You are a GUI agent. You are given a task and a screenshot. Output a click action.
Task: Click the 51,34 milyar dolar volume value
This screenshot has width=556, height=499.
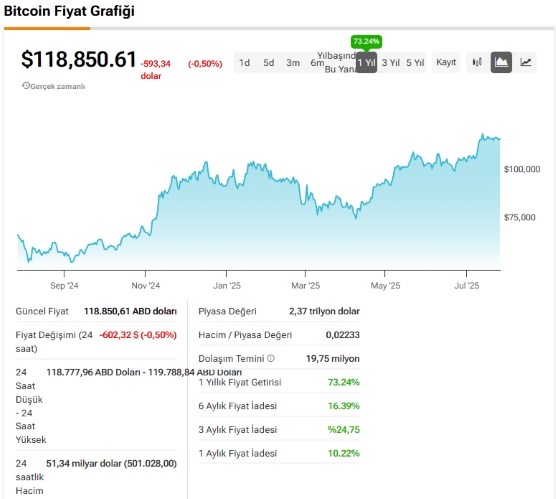[111, 464]
